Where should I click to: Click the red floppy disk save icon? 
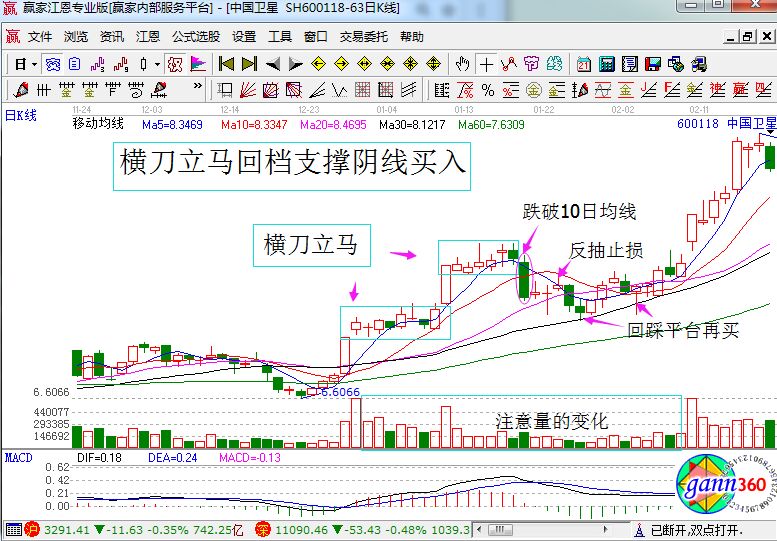coord(654,64)
